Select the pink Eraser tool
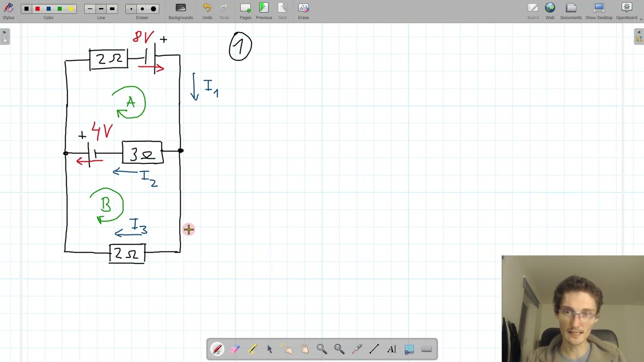The image size is (644, 362). tap(235, 349)
